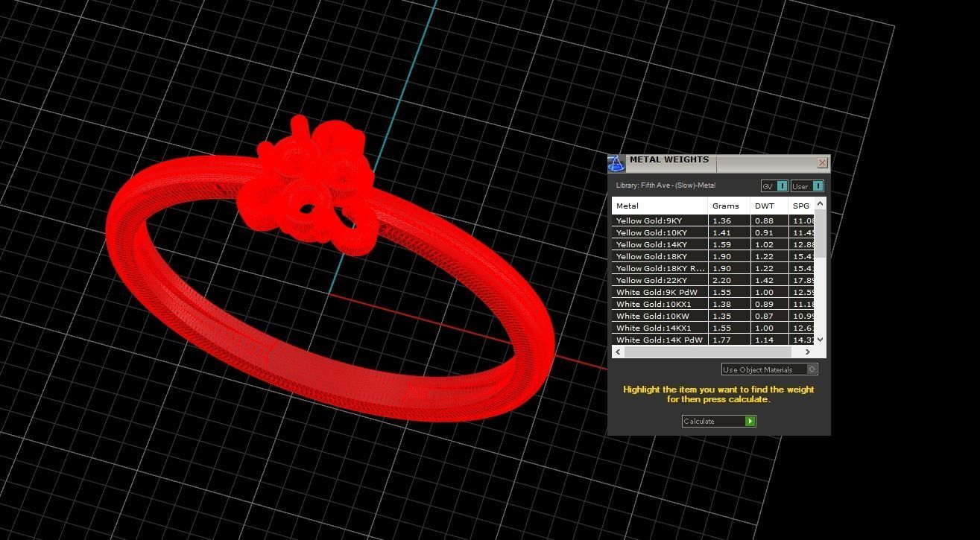The height and width of the screenshot is (540, 980).
Task: Click the vertical scrollbar thumb
Action: [821, 233]
